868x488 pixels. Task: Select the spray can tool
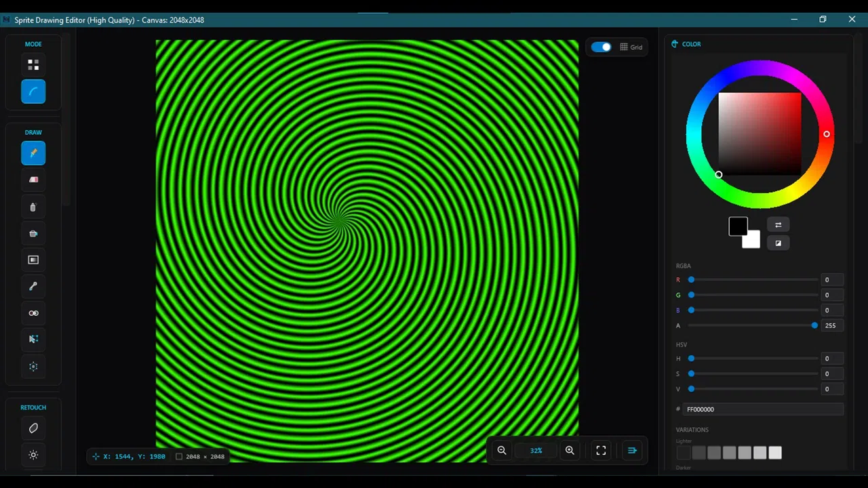pyautogui.click(x=33, y=207)
